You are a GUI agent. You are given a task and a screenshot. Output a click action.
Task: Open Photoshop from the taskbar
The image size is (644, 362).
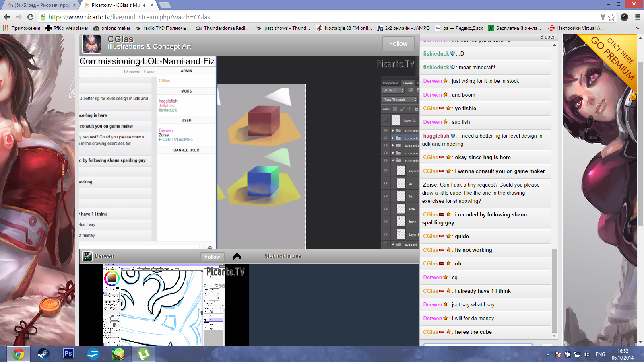(68, 354)
